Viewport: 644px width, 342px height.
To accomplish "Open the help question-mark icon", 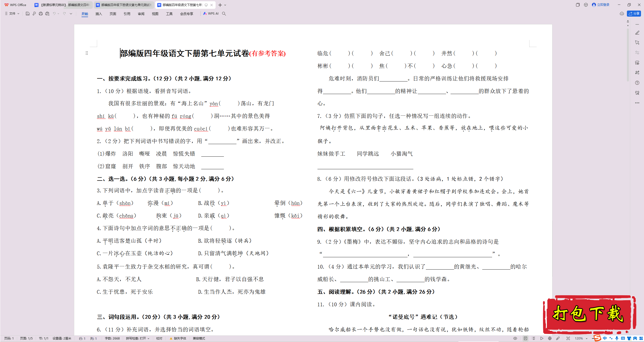I will click(x=637, y=83).
